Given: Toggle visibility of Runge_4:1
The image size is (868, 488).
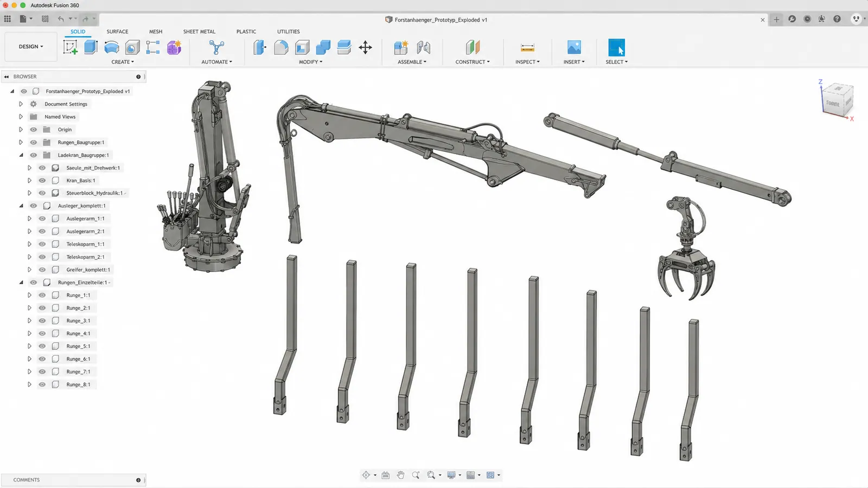Looking at the screenshot, I should coord(42,333).
